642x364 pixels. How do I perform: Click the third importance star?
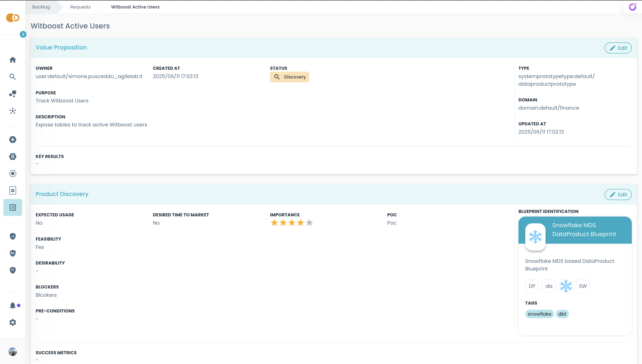[x=292, y=223]
